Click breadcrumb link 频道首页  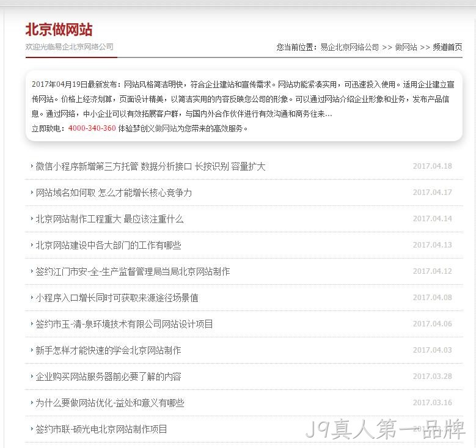(x=447, y=48)
